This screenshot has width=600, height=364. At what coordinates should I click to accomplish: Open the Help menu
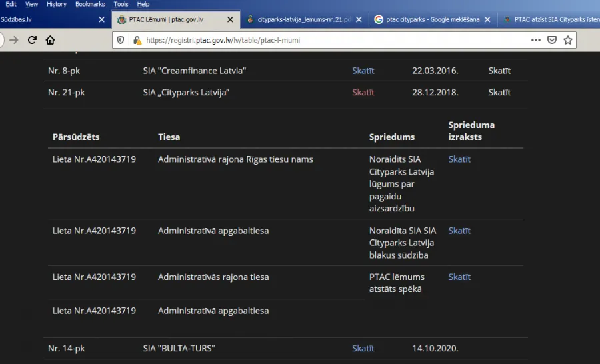[x=143, y=4]
